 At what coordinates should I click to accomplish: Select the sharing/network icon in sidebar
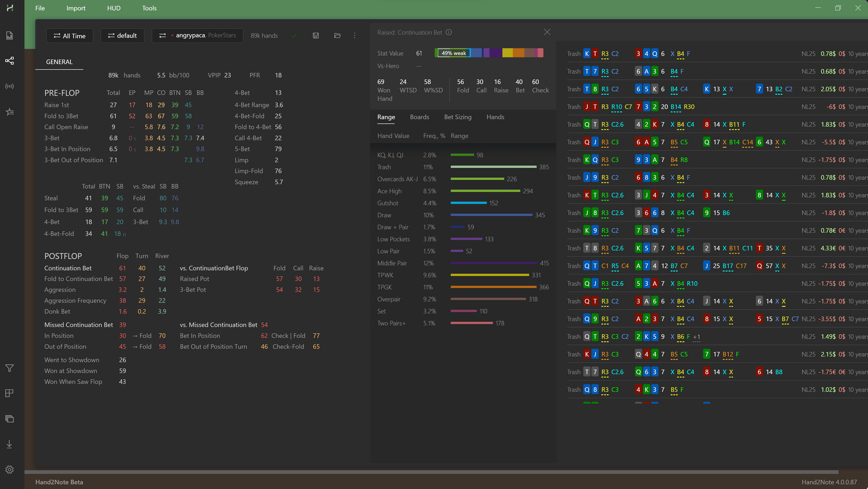9,61
